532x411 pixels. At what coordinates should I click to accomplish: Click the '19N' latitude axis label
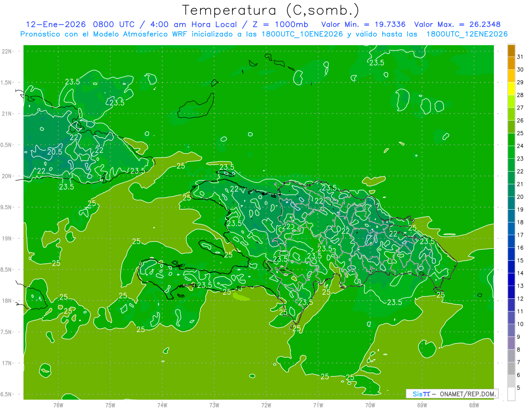pos(7,239)
